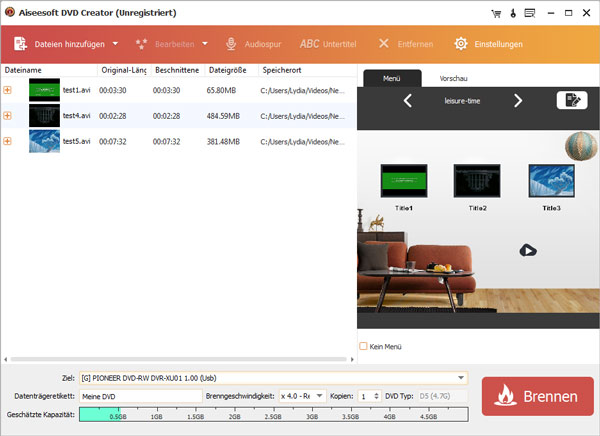Click the Title1 label in menu preview
Image resolution: width=600 pixels, height=436 pixels.
click(404, 208)
